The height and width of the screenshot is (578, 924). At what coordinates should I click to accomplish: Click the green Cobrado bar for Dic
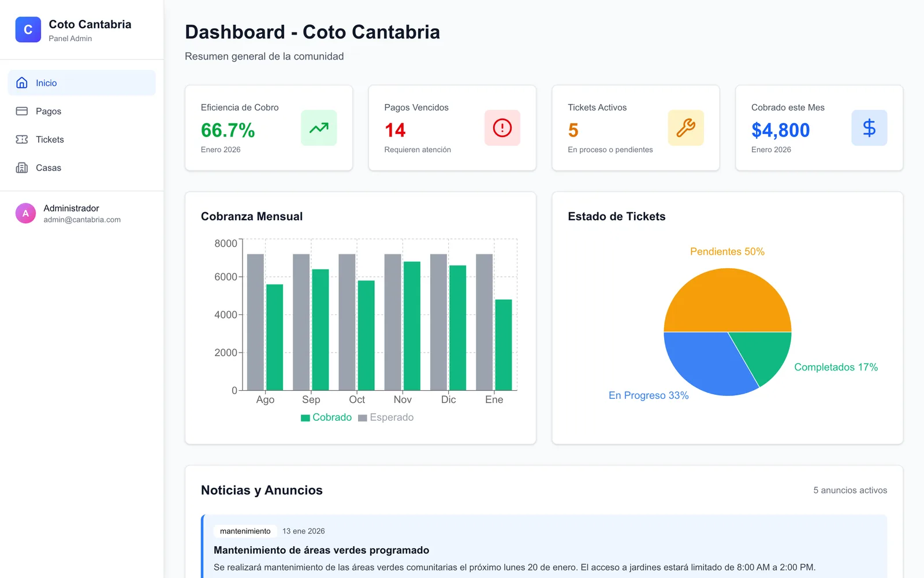click(x=458, y=328)
